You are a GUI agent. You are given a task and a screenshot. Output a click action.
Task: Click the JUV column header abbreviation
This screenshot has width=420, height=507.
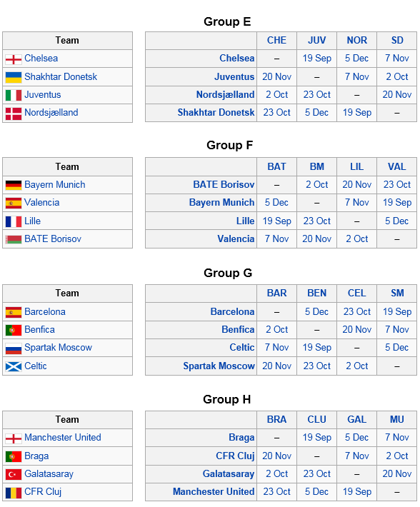[x=317, y=41]
